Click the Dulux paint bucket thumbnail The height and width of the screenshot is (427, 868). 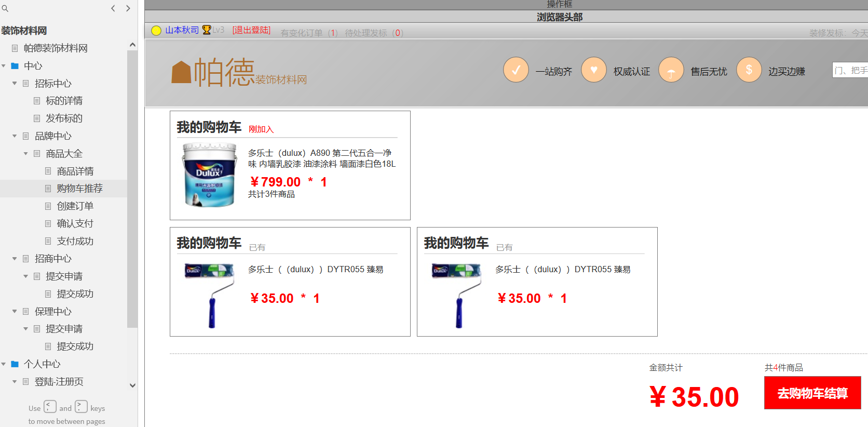(210, 175)
